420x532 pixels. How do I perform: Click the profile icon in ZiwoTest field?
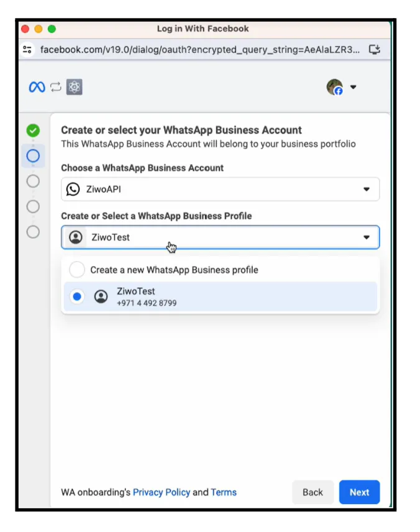(x=76, y=237)
